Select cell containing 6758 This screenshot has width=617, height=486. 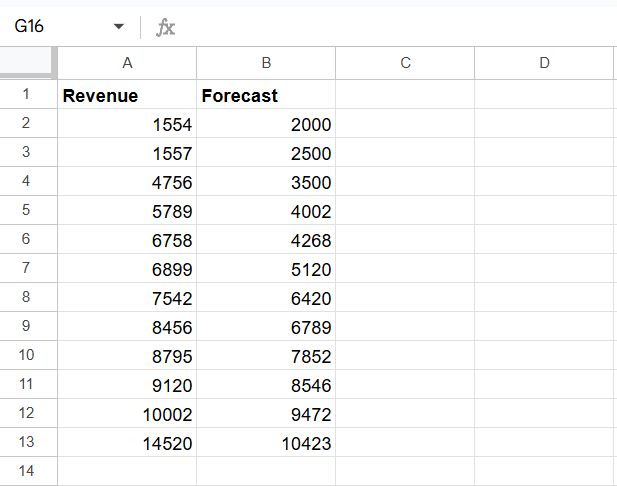127,239
